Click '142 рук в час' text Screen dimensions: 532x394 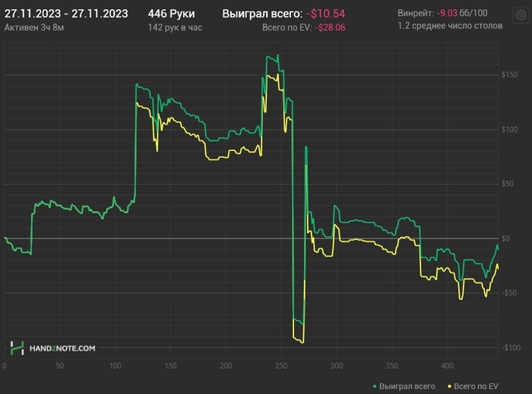(175, 28)
